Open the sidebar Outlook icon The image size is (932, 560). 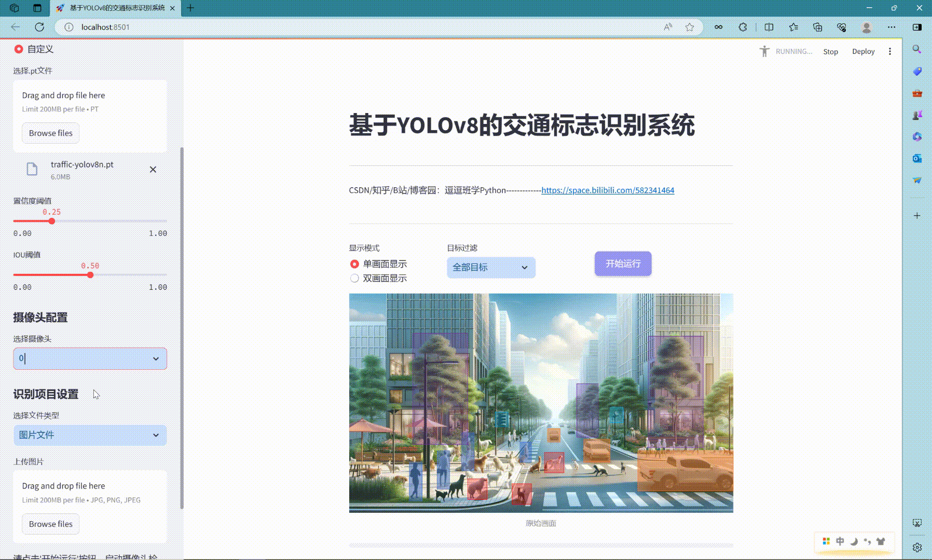tap(917, 158)
